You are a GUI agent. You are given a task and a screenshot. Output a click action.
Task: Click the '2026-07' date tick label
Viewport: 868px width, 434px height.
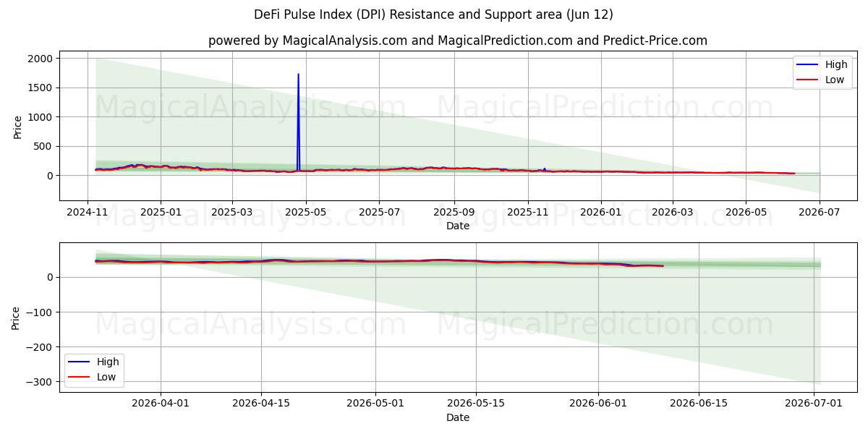point(820,213)
